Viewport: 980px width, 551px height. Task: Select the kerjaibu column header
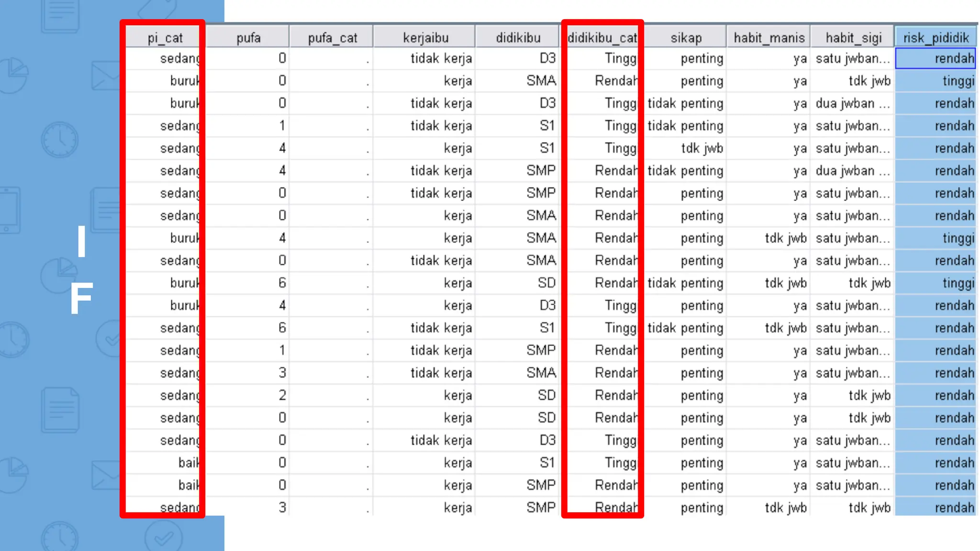coord(425,38)
